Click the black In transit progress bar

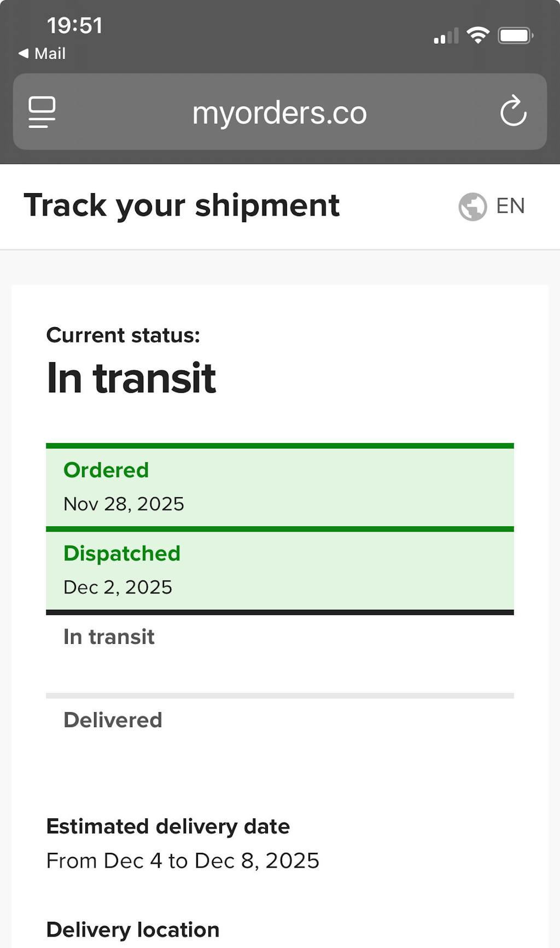pos(279,612)
